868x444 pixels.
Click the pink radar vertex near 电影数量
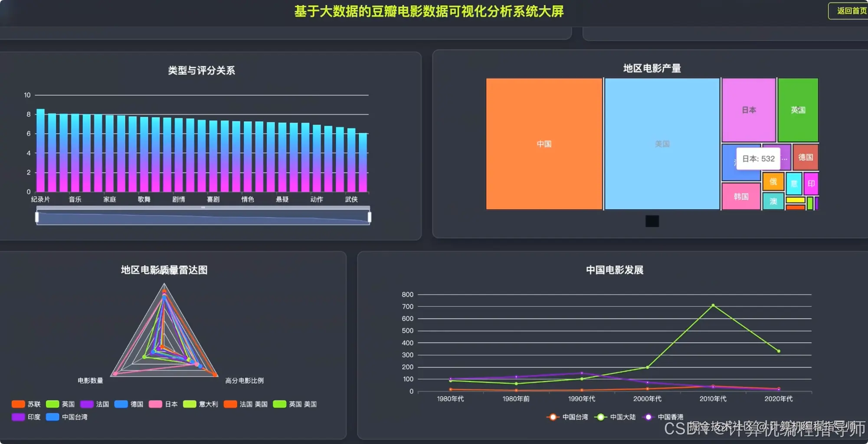tap(115, 374)
